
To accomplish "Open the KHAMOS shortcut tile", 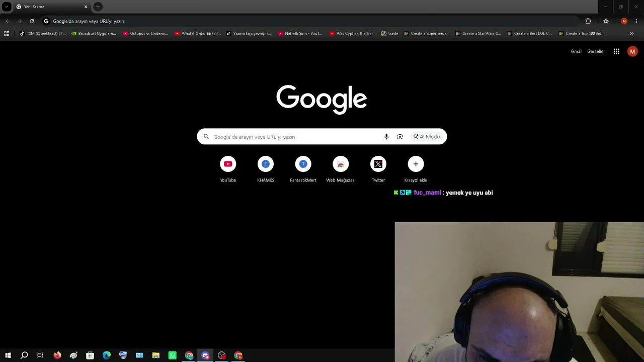I will (x=266, y=169).
